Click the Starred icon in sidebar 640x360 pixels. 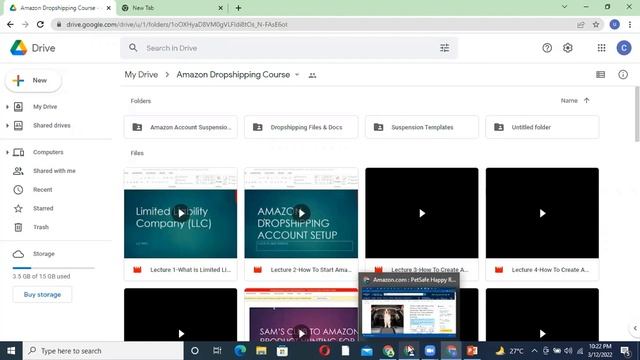tap(18, 209)
